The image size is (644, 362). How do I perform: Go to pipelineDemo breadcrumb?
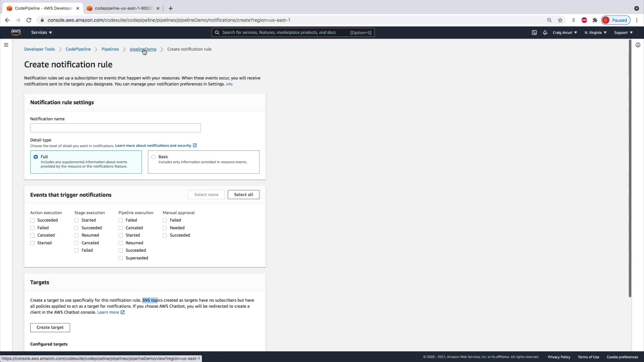coord(143,49)
